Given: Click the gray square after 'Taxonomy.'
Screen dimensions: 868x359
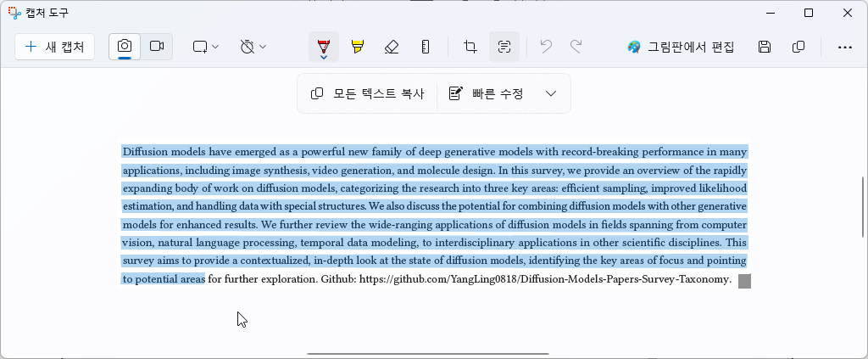Looking at the screenshot, I should click(744, 281).
